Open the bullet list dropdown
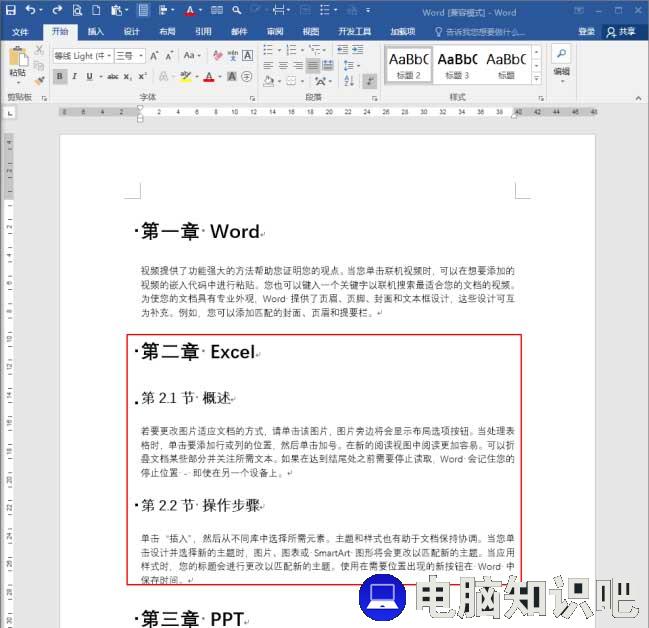 click(279, 50)
